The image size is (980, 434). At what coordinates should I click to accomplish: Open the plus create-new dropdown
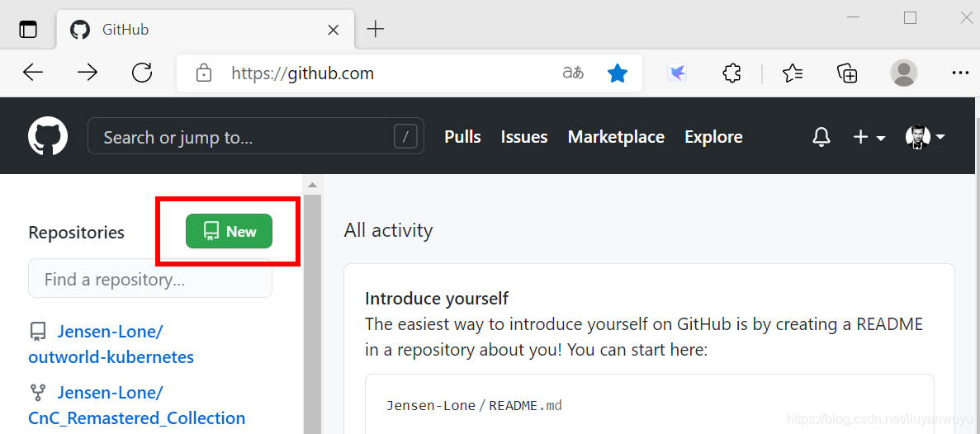(869, 137)
